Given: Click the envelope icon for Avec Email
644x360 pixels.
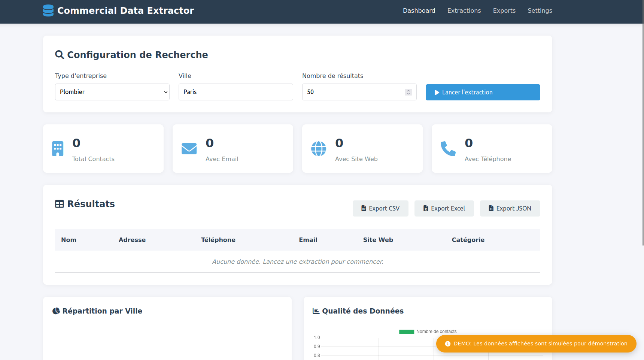Looking at the screenshot, I should point(189,149).
